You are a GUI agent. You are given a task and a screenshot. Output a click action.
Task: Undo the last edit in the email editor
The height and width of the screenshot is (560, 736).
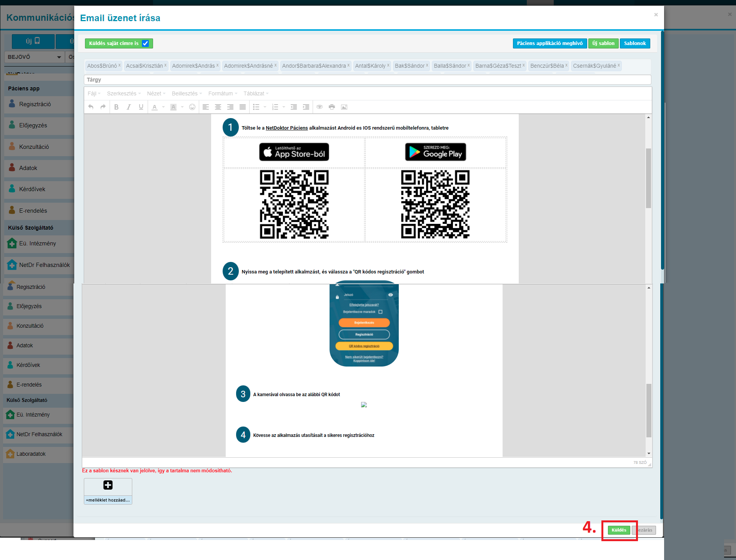tap(91, 107)
